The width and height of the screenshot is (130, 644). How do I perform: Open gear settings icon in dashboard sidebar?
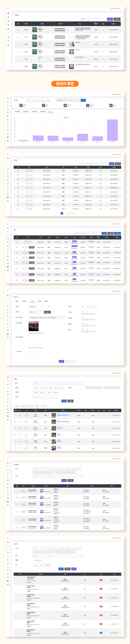[8, 141]
